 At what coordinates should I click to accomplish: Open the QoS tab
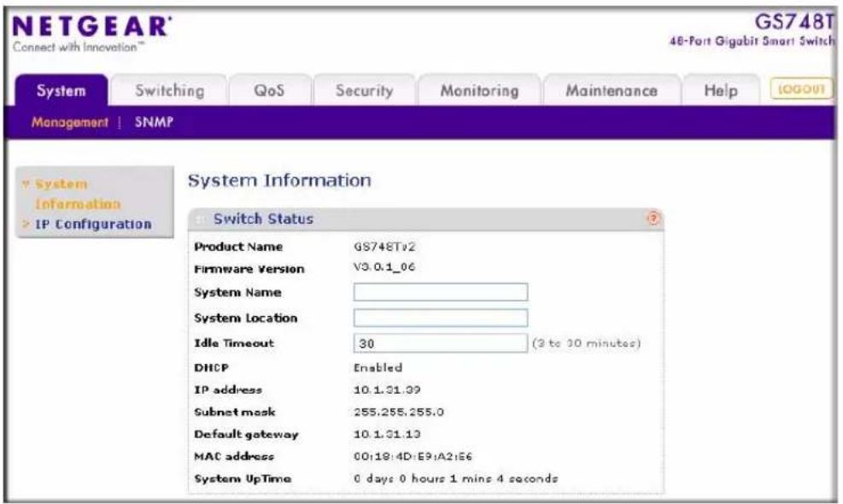[x=269, y=91]
